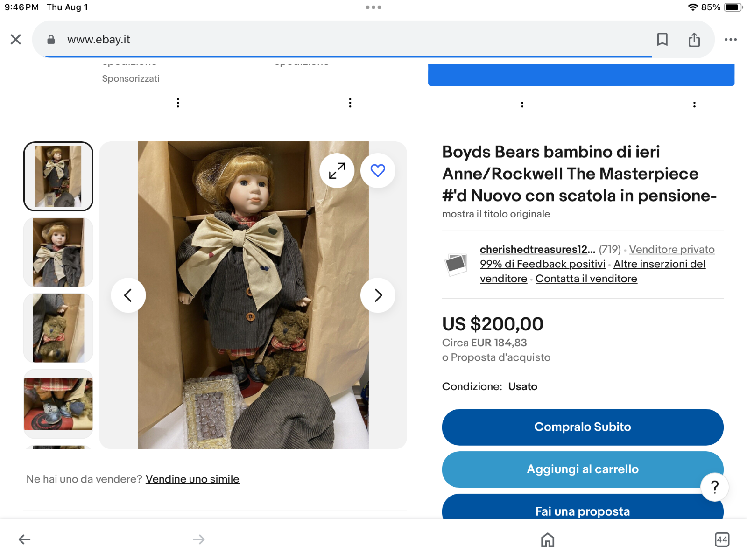Select the 'Sponsorizzati' label

[x=131, y=79]
